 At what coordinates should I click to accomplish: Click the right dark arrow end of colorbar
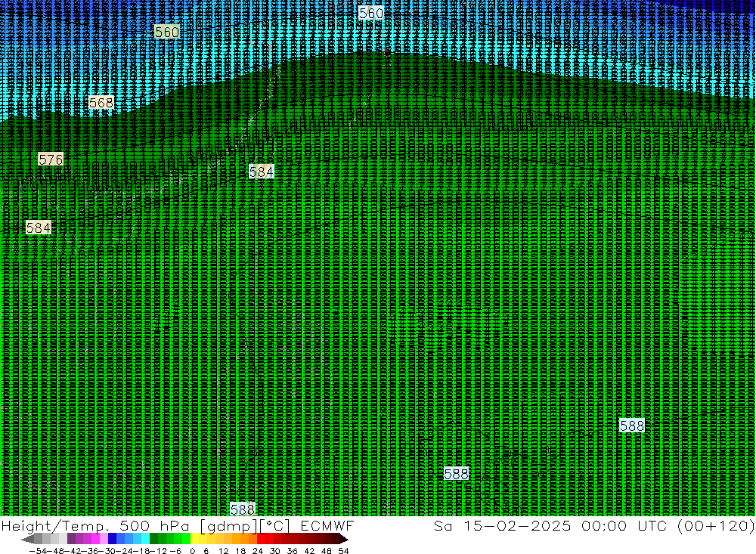coord(343,539)
